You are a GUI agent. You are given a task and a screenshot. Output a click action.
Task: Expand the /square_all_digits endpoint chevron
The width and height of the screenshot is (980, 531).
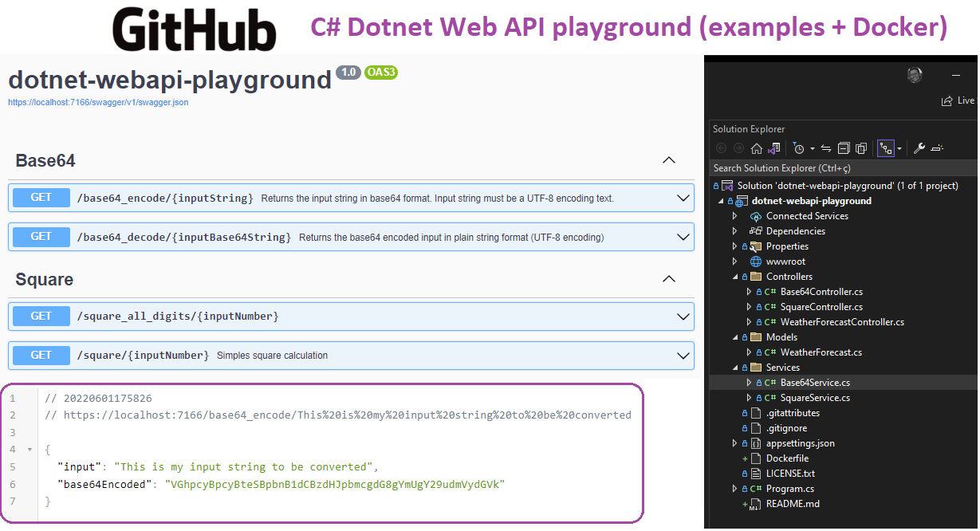pos(683,317)
